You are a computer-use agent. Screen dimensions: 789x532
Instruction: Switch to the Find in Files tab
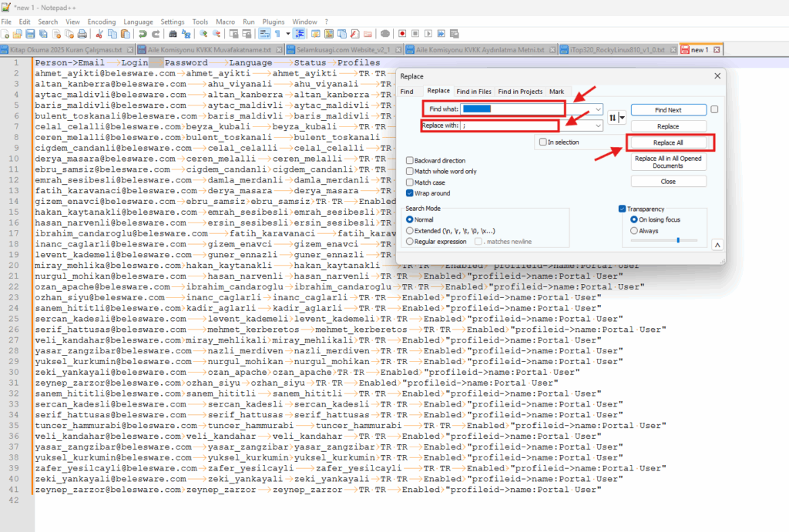(474, 92)
